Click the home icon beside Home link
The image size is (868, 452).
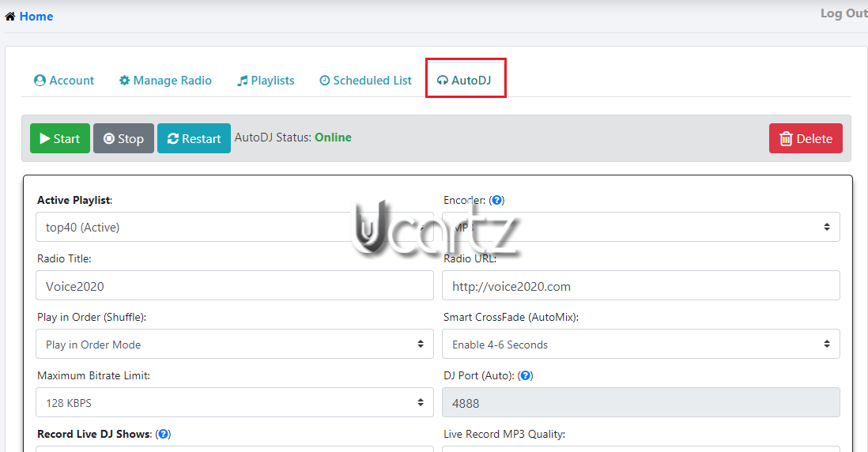pyautogui.click(x=10, y=17)
